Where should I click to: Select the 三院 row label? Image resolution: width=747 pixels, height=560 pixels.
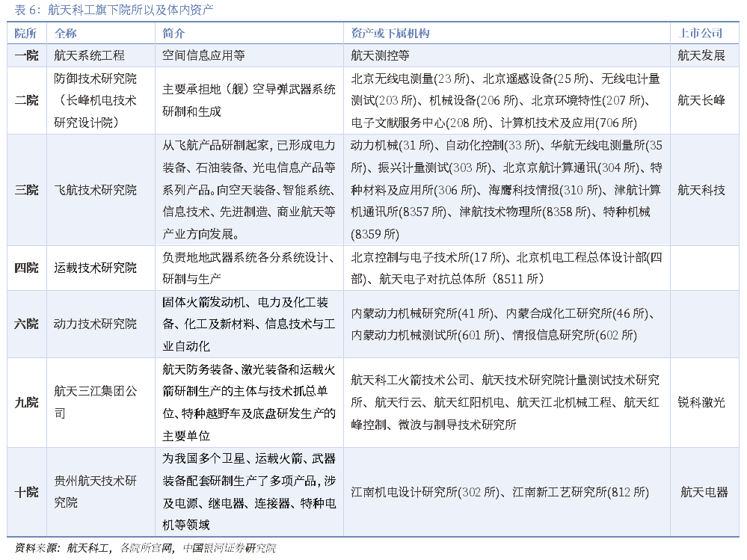pos(26,190)
